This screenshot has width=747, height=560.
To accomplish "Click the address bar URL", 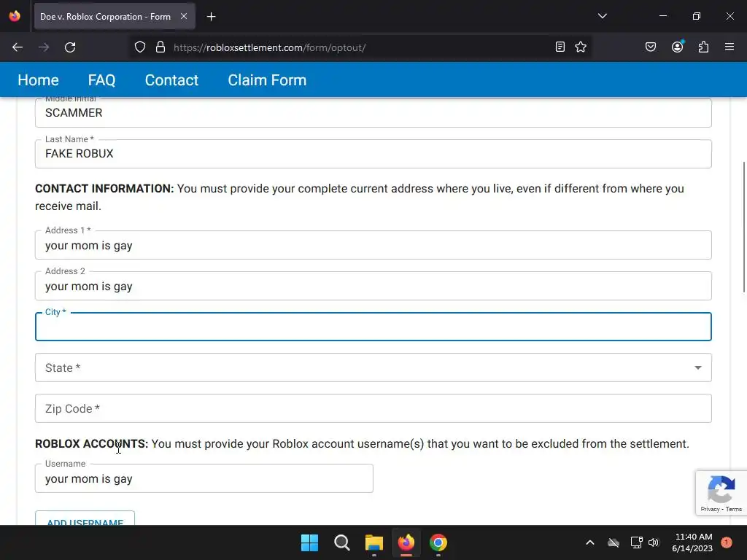I will coord(270,47).
